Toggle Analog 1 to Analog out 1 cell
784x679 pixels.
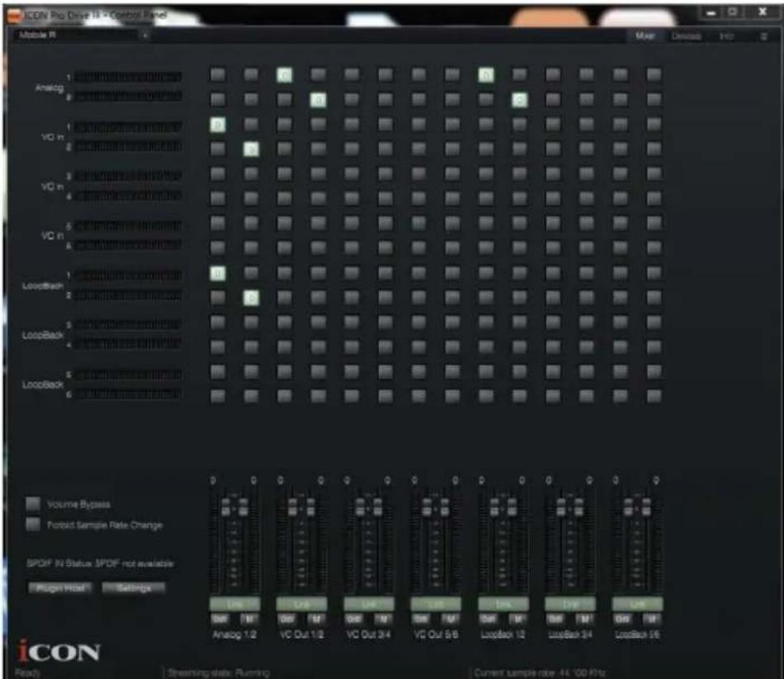click(x=218, y=75)
